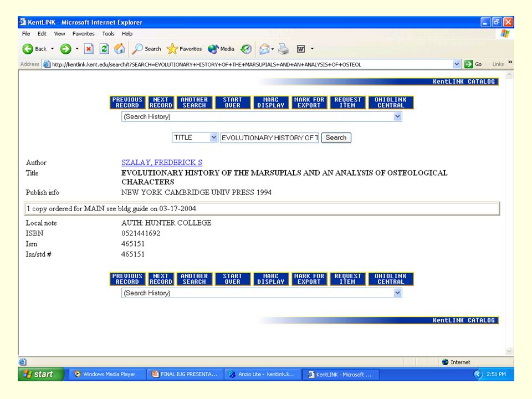Open the Media pane globe icon
The width and height of the screenshot is (532, 399).
(221, 49)
